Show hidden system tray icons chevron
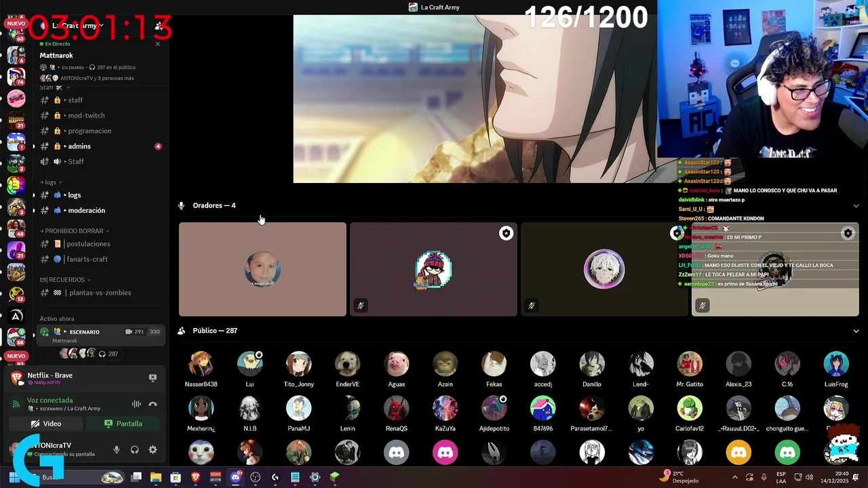This screenshot has height=488, width=868. coord(735,477)
